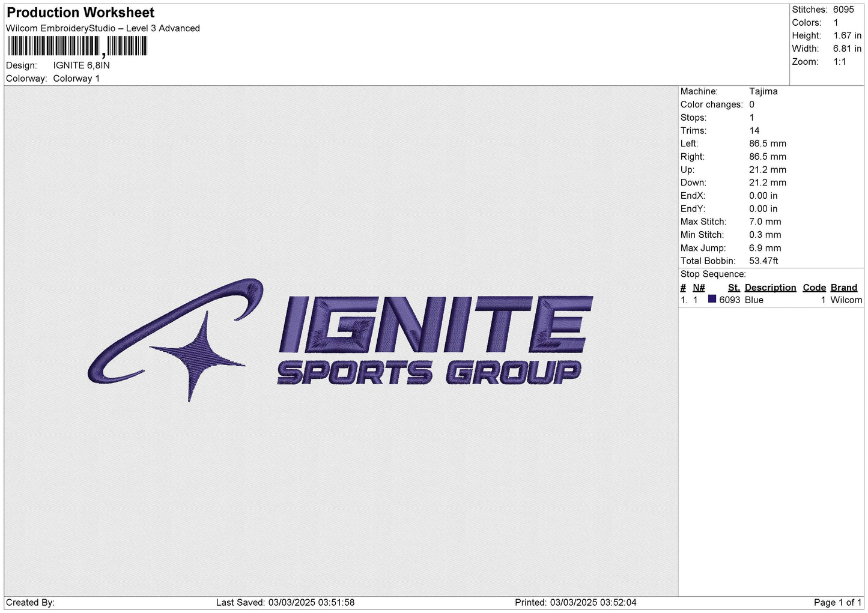Click the Machine value Tajima
Viewport: 868px width, 613px height.
click(763, 91)
